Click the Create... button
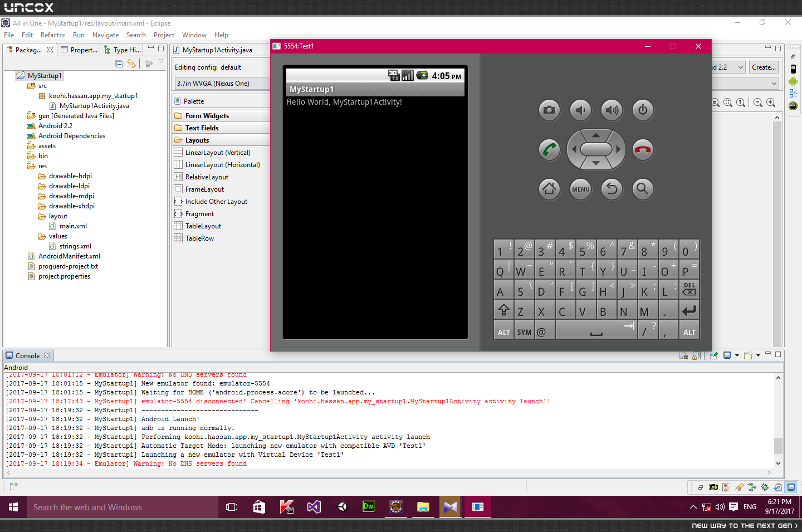802x532 pixels. click(x=764, y=67)
